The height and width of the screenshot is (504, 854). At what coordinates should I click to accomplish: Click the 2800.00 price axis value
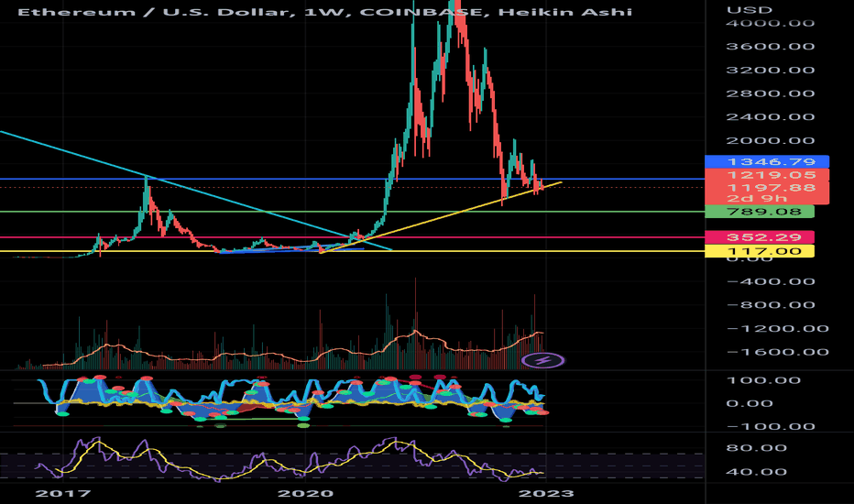point(770,93)
